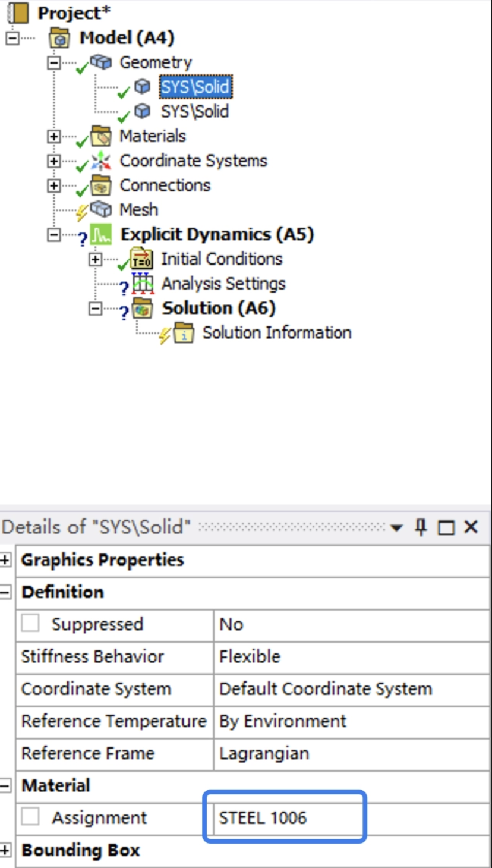The height and width of the screenshot is (868, 492).
Task: Select the second SYS\Solid tree item
Action: click(x=195, y=111)
